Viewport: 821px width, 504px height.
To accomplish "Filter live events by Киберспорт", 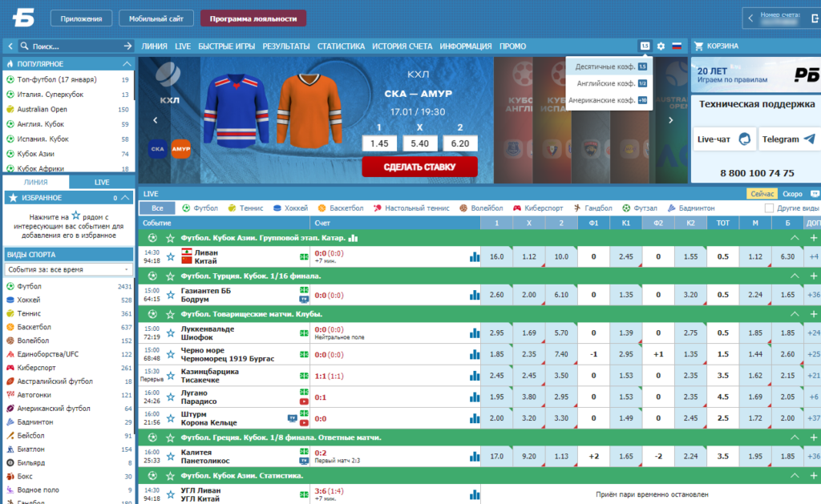I will coord(538,208).
